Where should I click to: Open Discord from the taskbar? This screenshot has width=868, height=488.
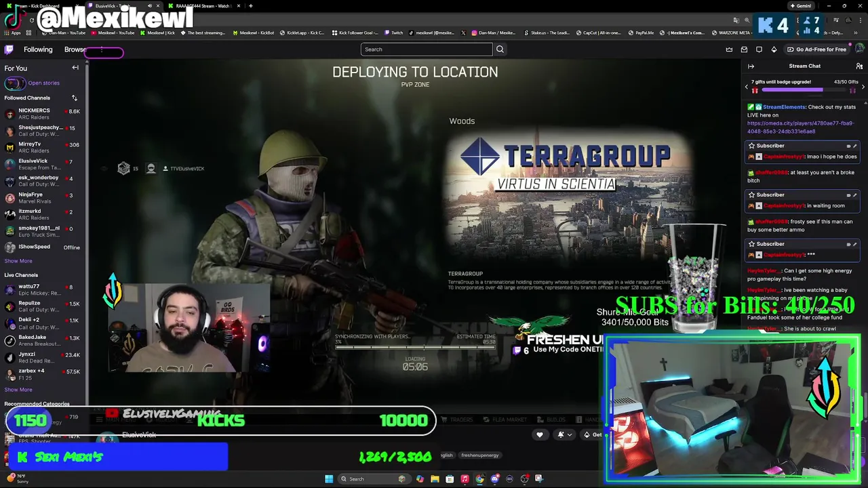click(x=494, y=479)
